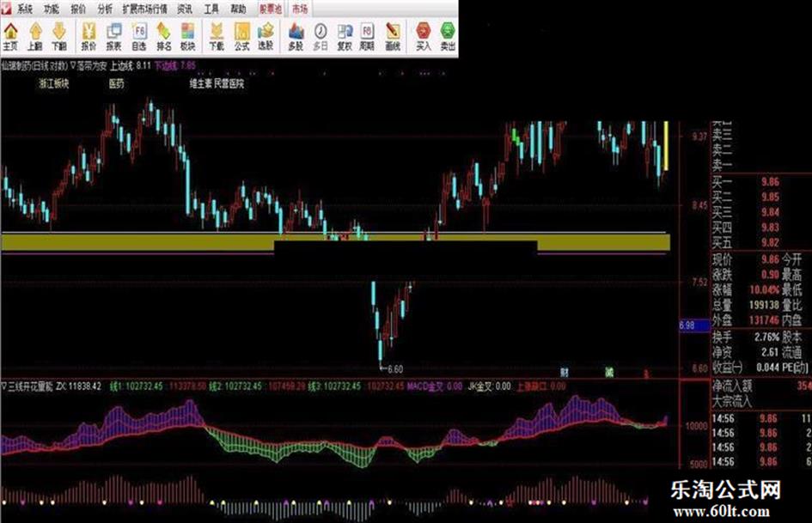
Task: Open the 公式 formula icon
Action: (241, 36)
